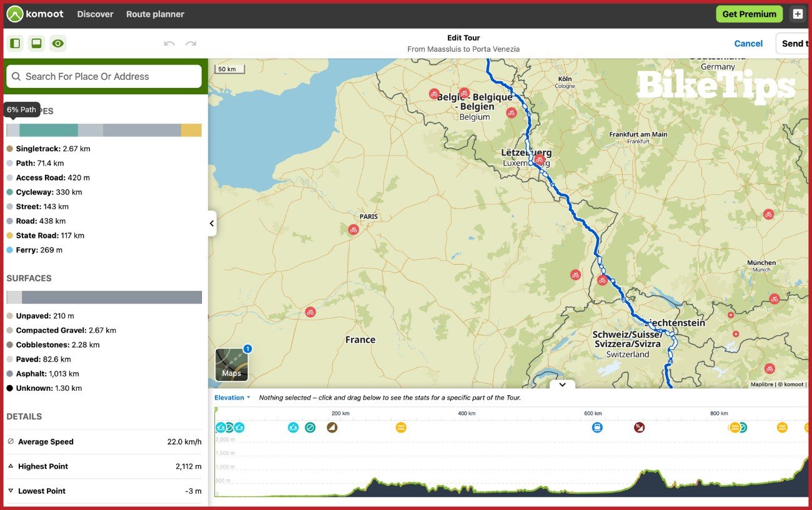The image size is (812, 510).
Task: Redo the tour edit
Action: [x=191, y=44]
